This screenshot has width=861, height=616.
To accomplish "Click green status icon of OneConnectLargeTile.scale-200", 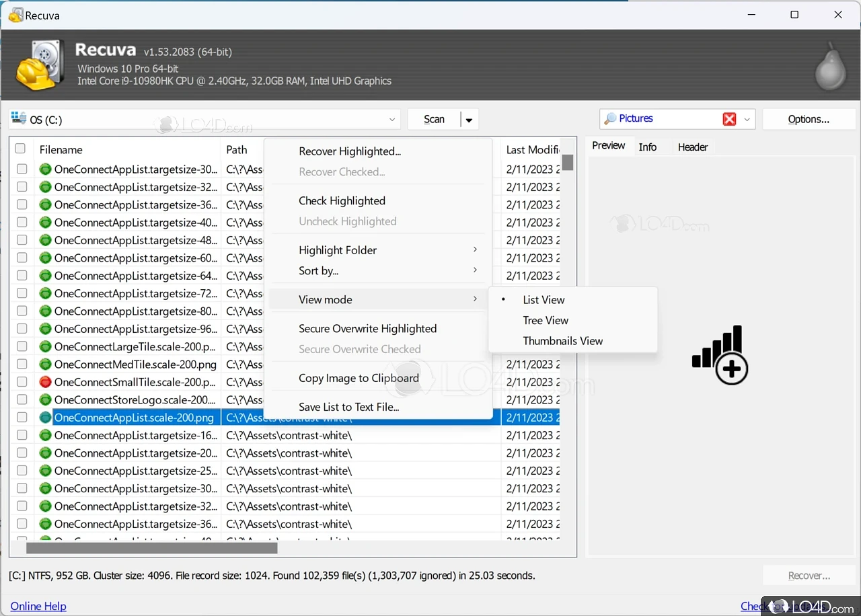I will pyautogui.click(x=46, y=347).
